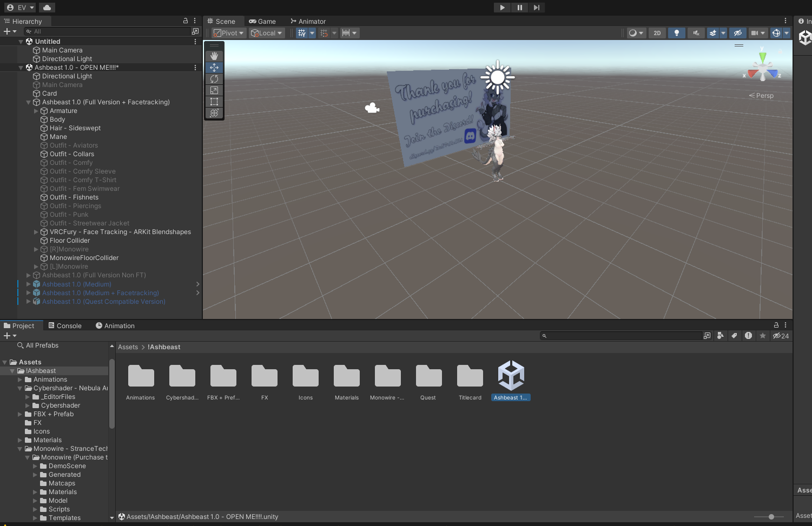The height and width of the screenshot is (526, 812).
Task: Lock the Project panel with padlock icon
Action: click(x=776, y=325)
